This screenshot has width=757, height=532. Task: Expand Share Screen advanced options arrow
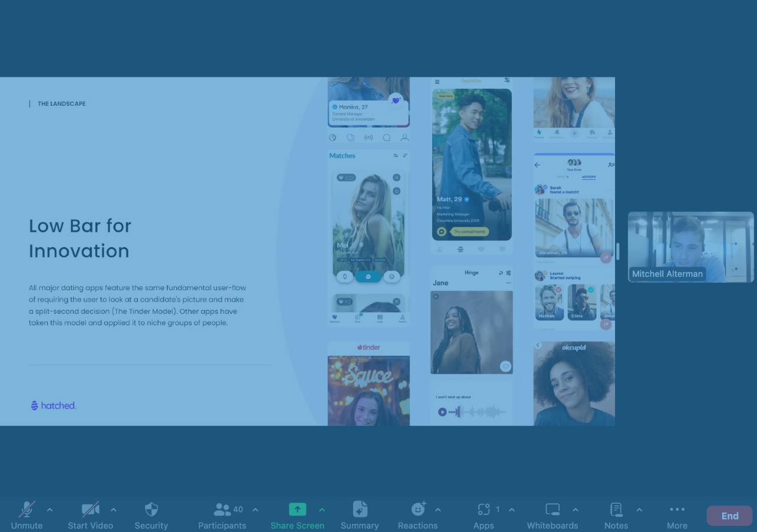point(322,510)
